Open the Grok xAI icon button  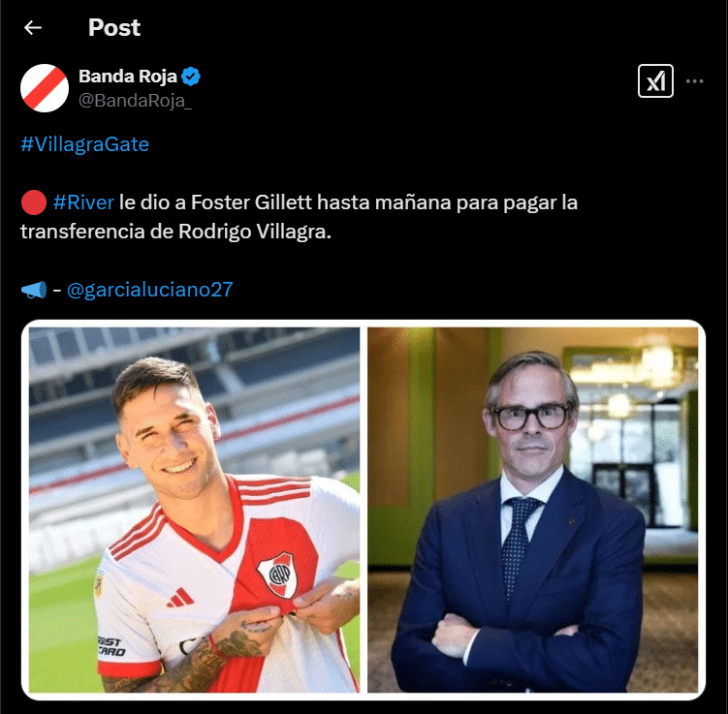coord(655,81)
